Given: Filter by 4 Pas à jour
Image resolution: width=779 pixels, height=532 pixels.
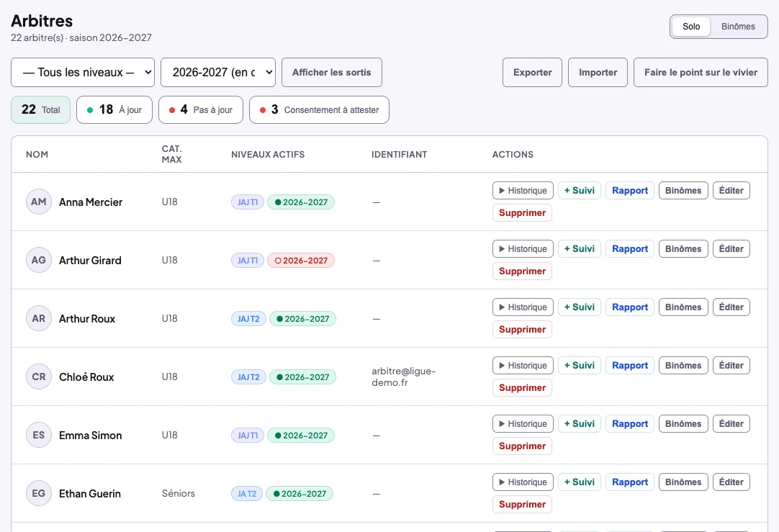Looking at the screenshot, I should point(201,109).
